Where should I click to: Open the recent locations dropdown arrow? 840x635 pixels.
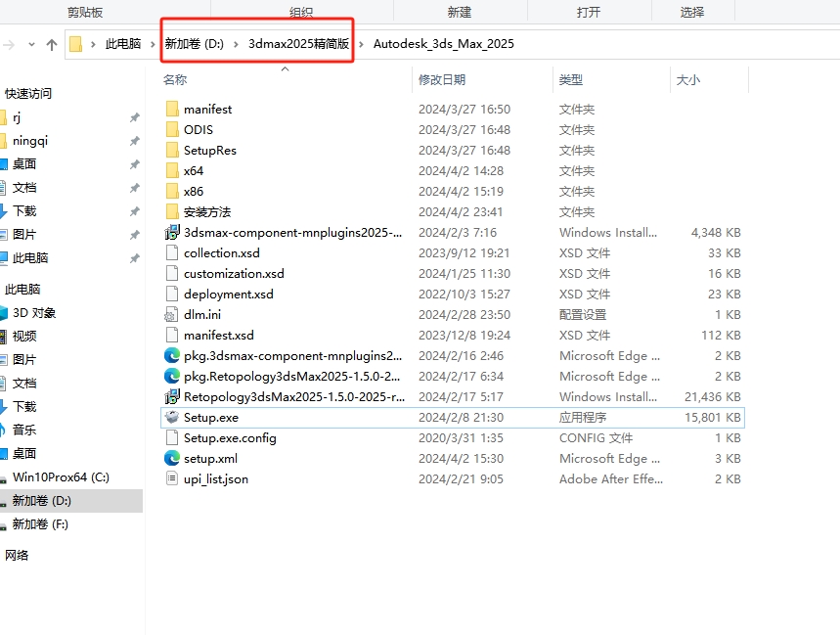click(31, 44)
